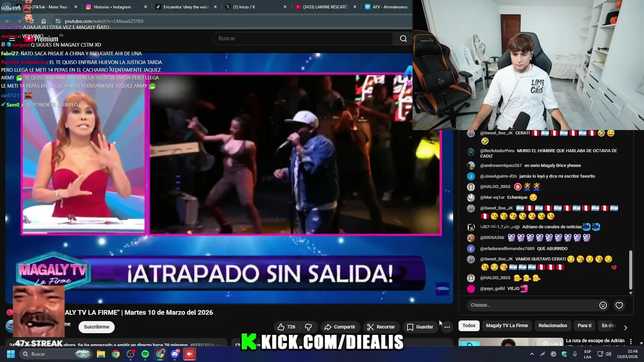644x362 pixels.
Task: Open options for La ruta de escape video
Action: point(630,341)
